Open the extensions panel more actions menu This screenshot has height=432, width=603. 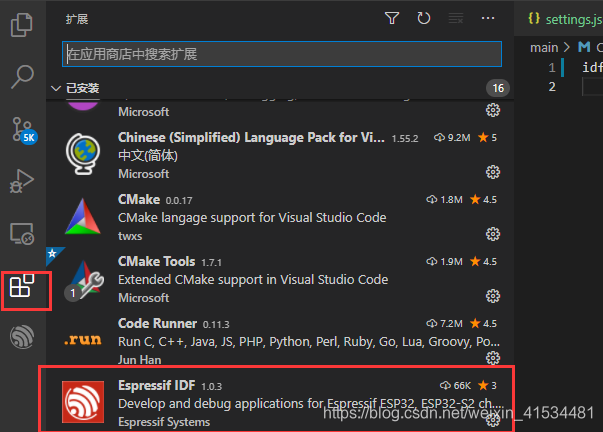coord(488,18)
